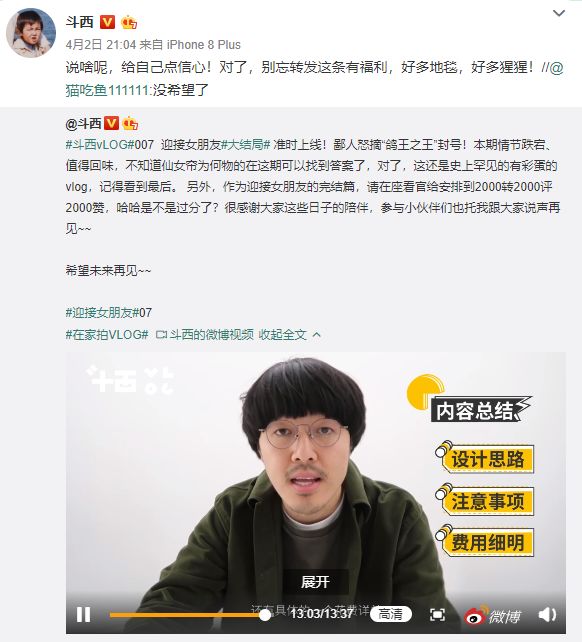This screenshot has height=642, width=582.
Task: Click the video progress slider handle
Action: pyautogui.click(x=265, y=615)
